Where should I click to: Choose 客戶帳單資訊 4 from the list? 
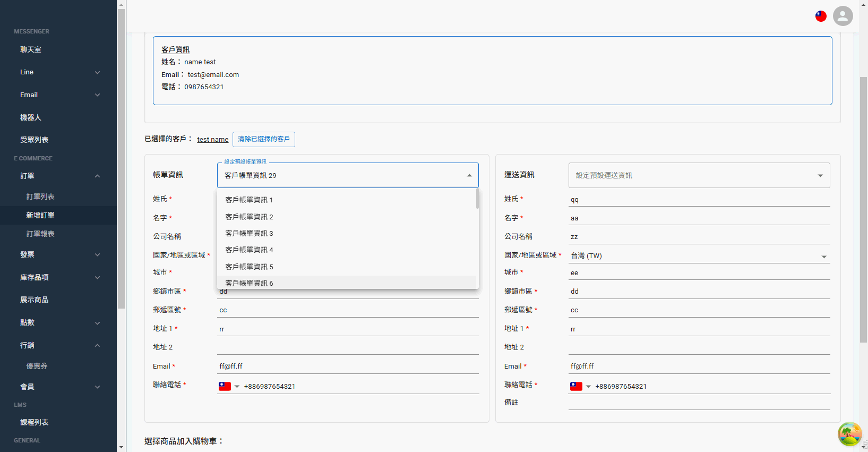coord(347,250)
